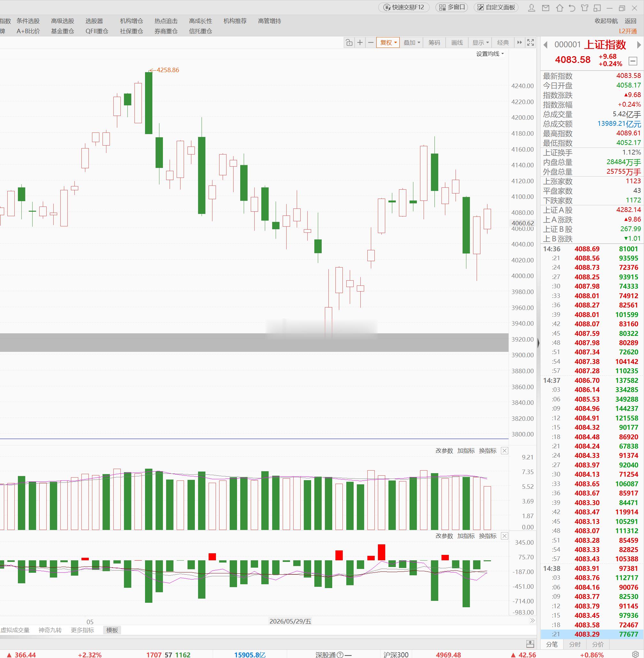This screenshot has width=644, height=658.
Task: Click the undo back-arrow icon in title bar
Action: click(x=572, y=7)
